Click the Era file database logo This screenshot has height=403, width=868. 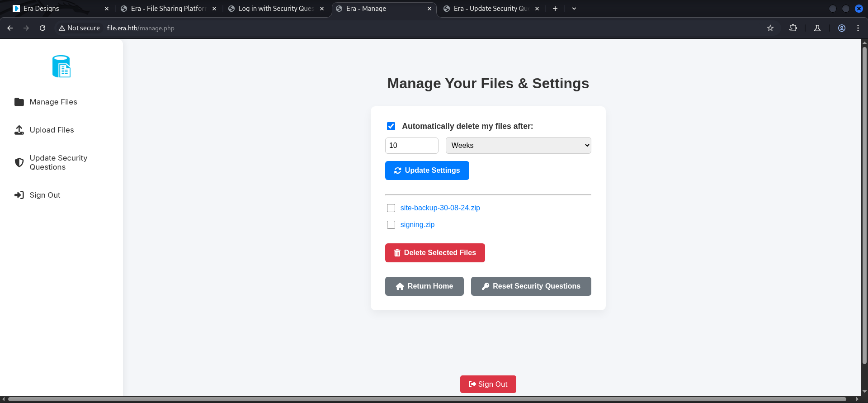coord(61,66)
